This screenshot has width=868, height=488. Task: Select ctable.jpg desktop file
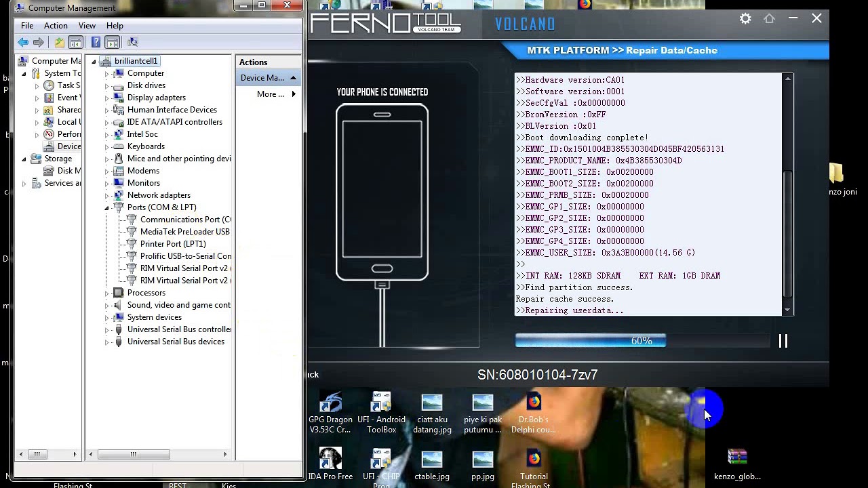coord(432,465)
